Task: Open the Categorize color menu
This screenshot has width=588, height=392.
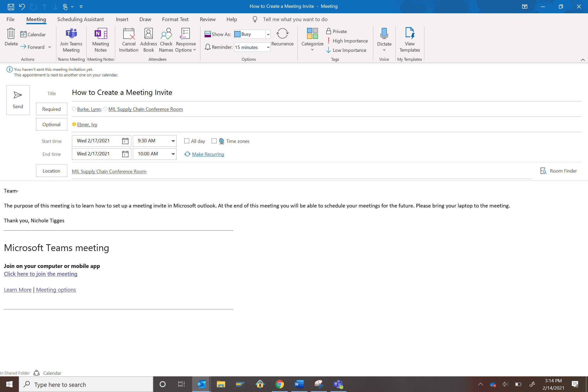Action: point(312,40)
